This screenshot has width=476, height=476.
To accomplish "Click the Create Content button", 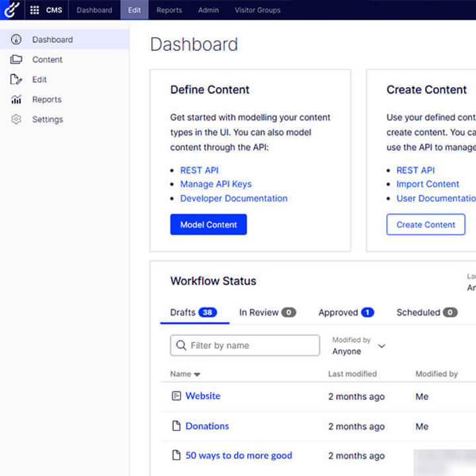I will (x=426, y=225).
